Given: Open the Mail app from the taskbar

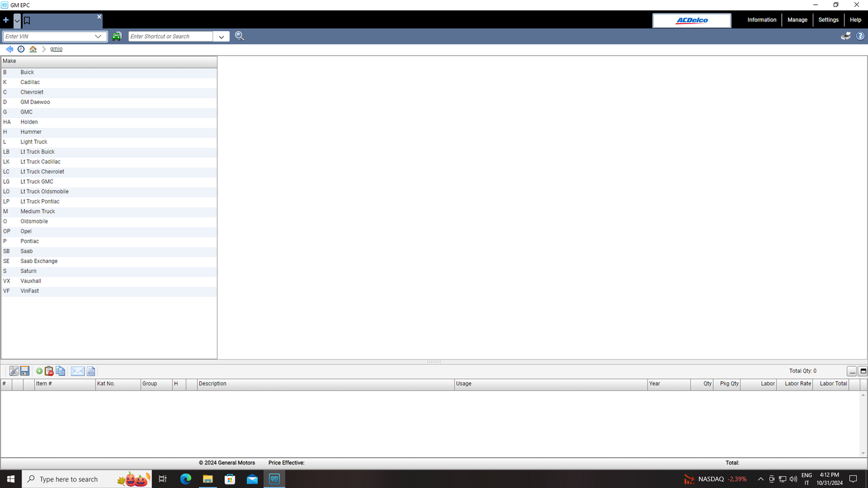Looking at the screenshot, I should pyautogui.click(x=252, y=479).
